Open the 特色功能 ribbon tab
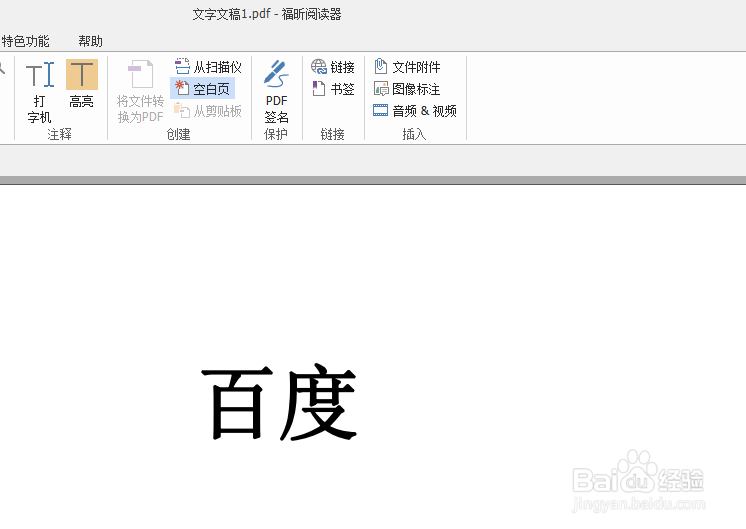746x529 pixels. [x=25, y=41]
